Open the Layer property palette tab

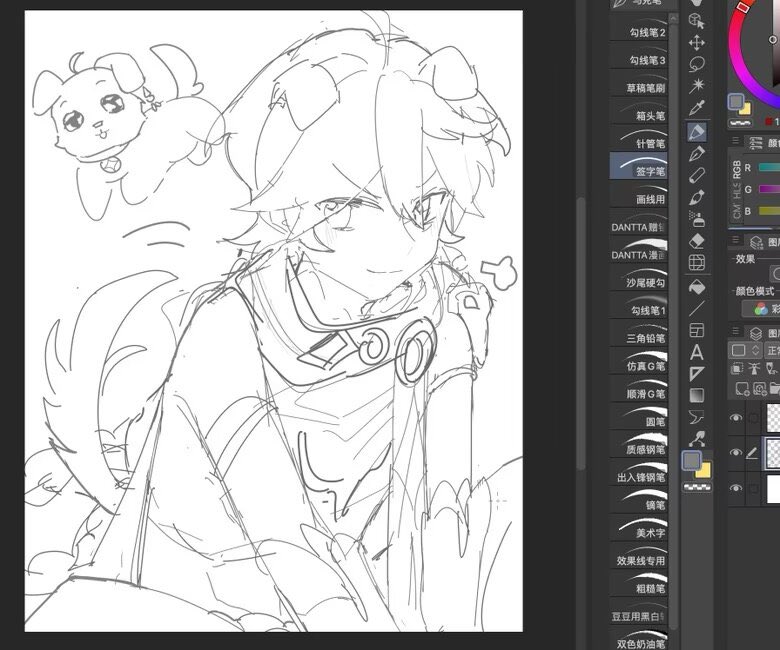763,242
